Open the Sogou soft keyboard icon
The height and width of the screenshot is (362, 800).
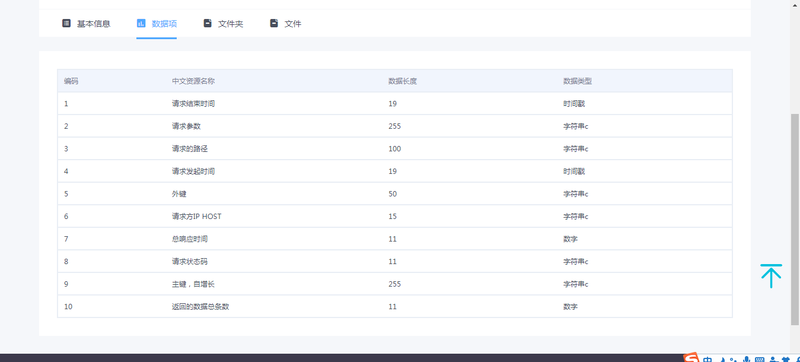(x=760, y=359)
